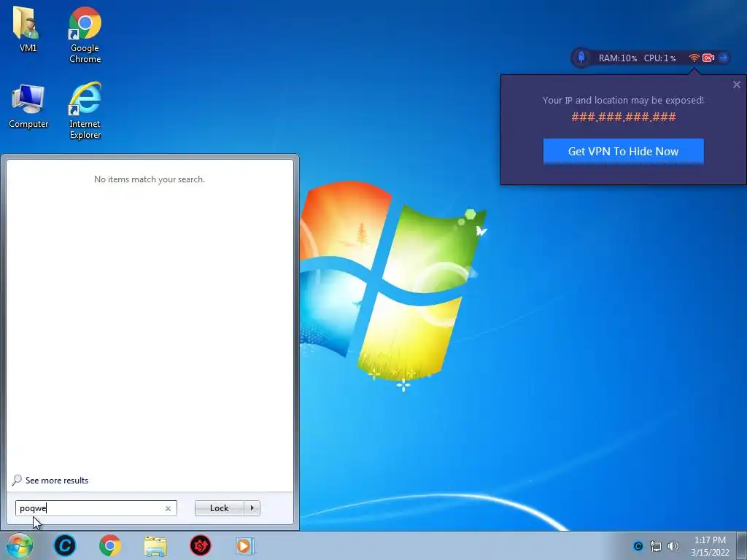Viewport: 747px width, 560px height.
Task: Open Windows Explorer from the taskbar
Action: click(x=155, y=546)
